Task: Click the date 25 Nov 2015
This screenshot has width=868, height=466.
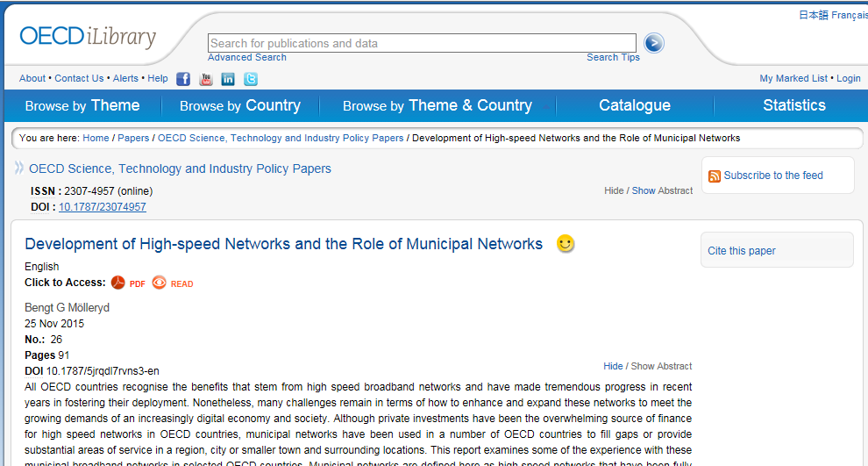Action: click(54, 324)
